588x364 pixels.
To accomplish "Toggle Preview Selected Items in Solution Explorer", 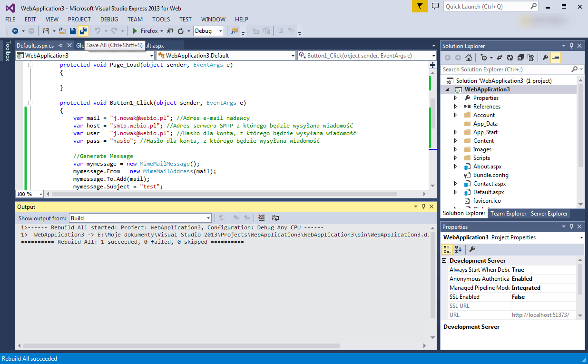I will (556, 58).
